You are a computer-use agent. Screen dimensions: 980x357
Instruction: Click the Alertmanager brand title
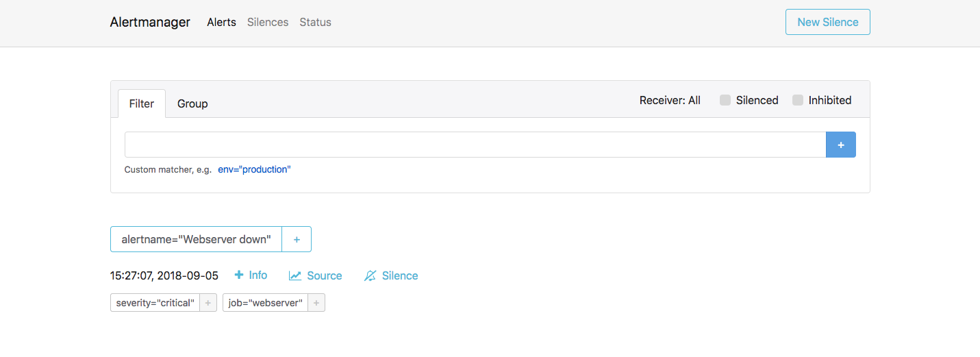tap(150, 22)
